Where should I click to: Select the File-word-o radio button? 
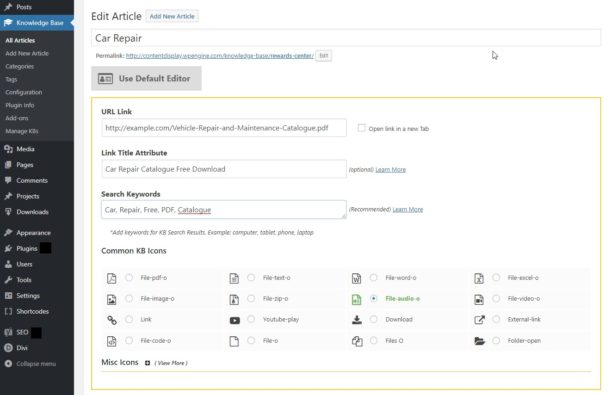point(373,277)
